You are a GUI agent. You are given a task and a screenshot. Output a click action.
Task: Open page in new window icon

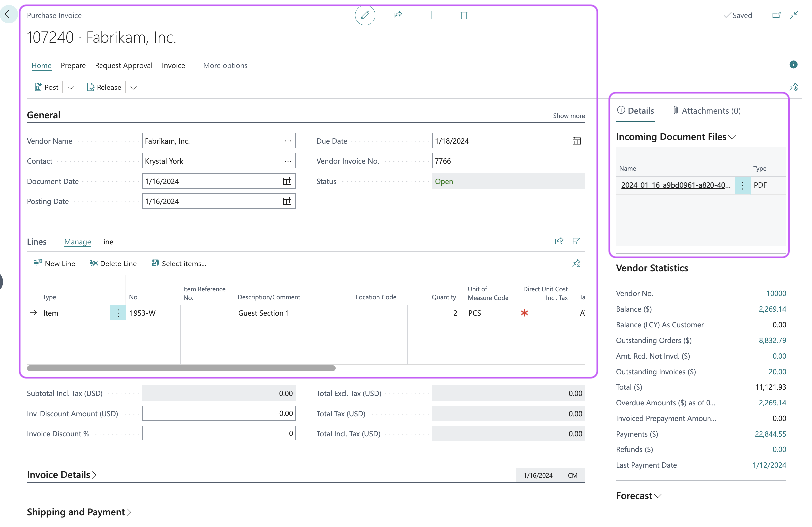(x=777, y=15)
